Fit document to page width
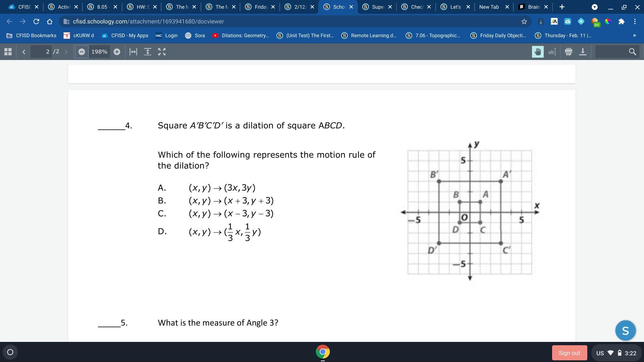The height and width of the screenshot is (362, 644). coord(133,52)
